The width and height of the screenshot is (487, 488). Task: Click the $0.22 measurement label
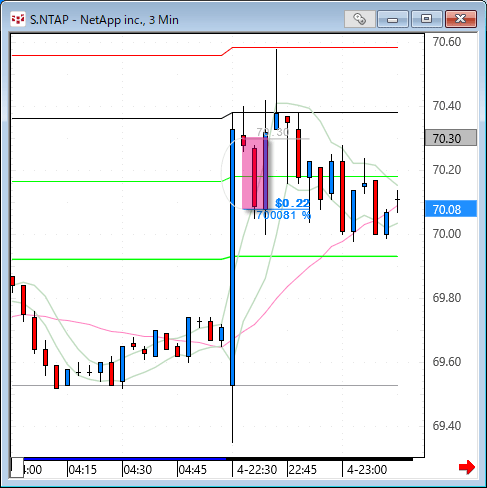(x=292, y=203)
